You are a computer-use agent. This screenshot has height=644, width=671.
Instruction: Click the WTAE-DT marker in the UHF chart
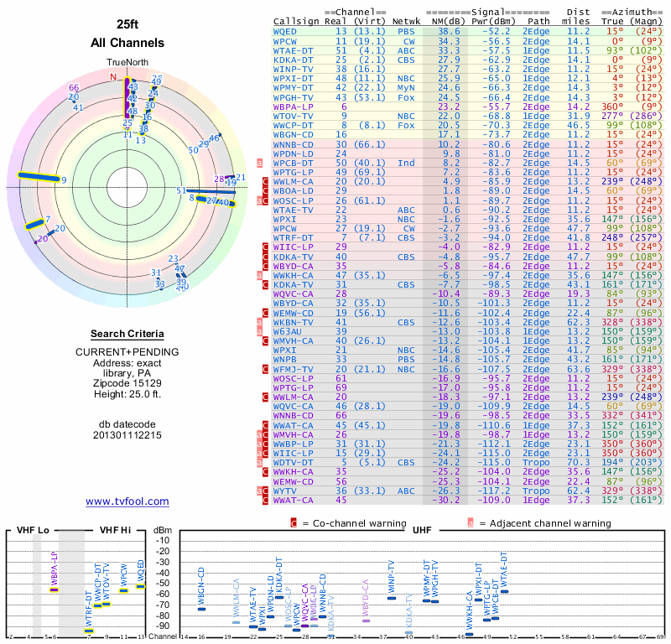point(505,591)
